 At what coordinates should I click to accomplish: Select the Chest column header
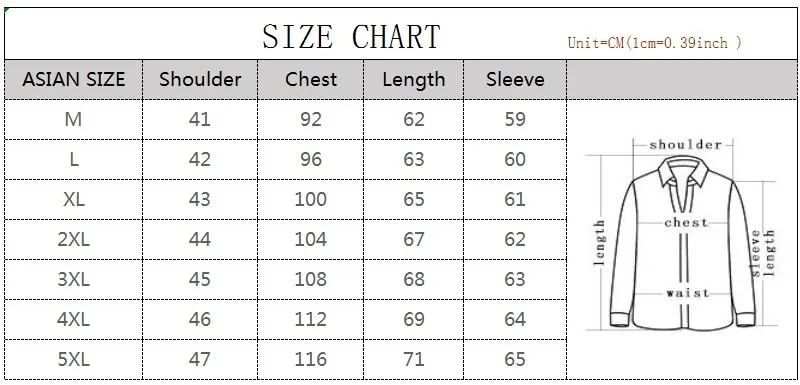point(311,80)
